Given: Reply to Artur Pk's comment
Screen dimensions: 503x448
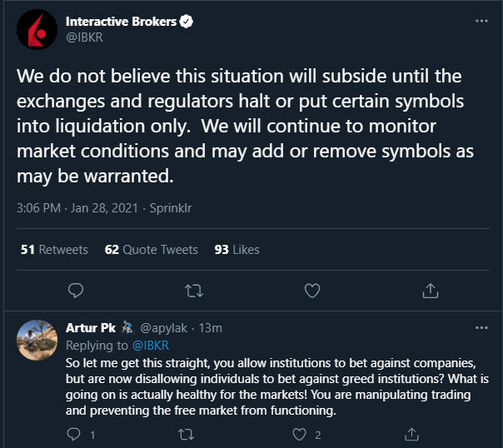Looking at the screenshot, I should pos(74,434).
